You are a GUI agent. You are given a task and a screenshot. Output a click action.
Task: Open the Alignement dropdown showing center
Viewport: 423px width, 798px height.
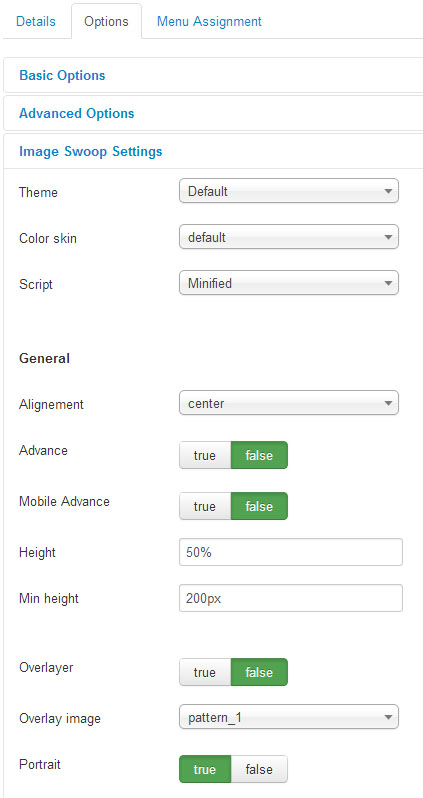click(289, 404)
